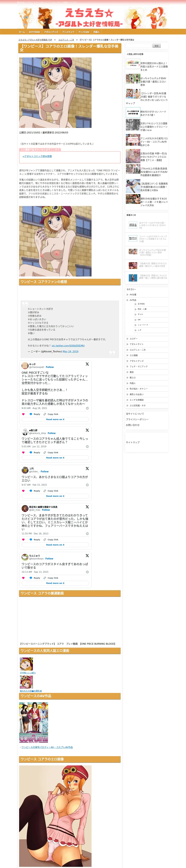Click Read more on X under みっか's tweet
This screenshot has height=868, width=186.
coord(55,420)
